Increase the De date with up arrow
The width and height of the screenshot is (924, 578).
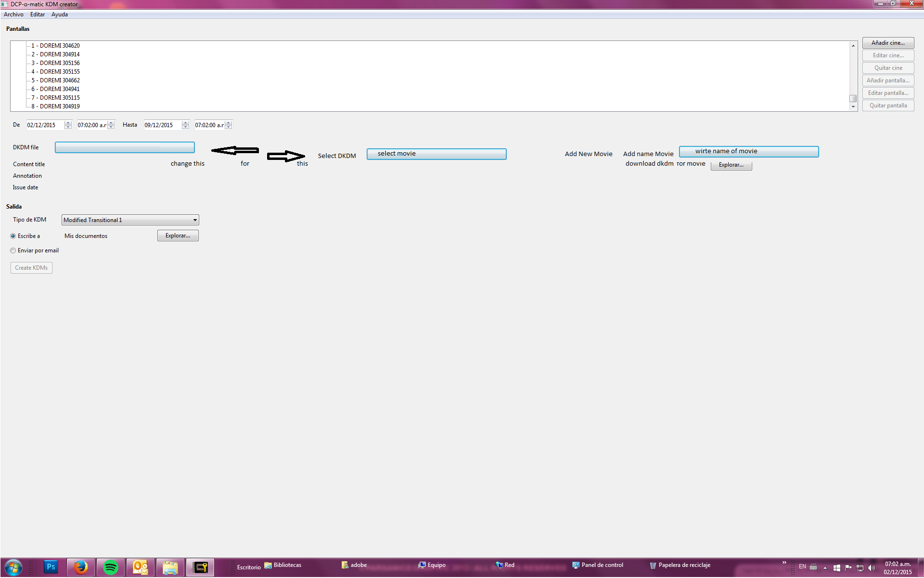68,123
